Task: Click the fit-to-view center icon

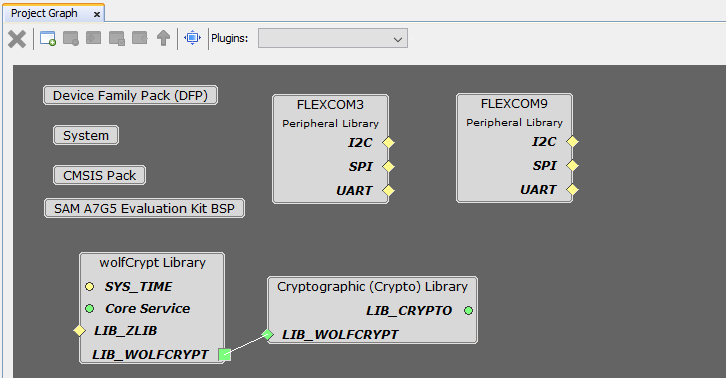Action: [x=193, y=38]
